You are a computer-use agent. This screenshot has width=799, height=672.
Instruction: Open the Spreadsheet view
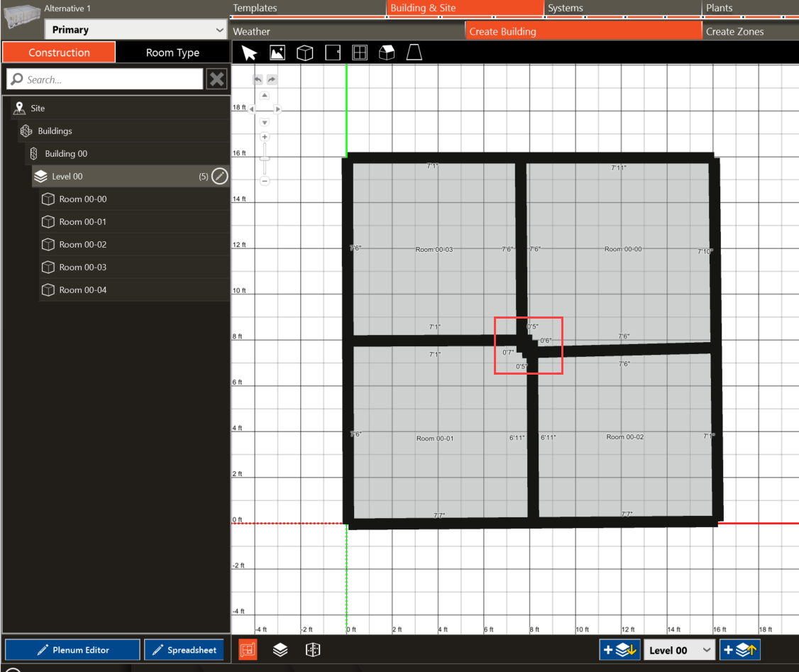pyautogui.click(x=184, y=649)
